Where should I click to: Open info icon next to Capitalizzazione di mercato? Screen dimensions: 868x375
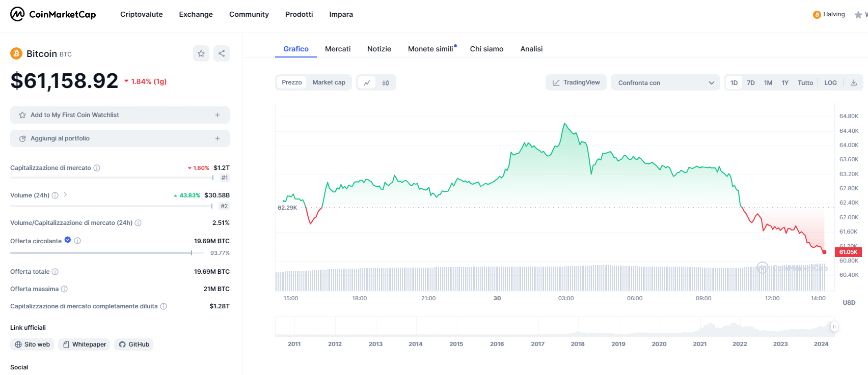click(97, 168)
